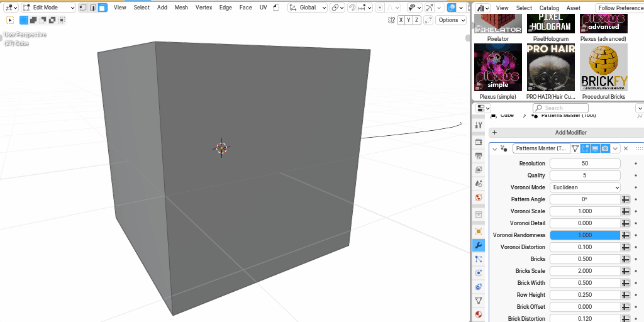The width and height of the screenshot is (644, 322).
Task: Open Catalog menu in asset browser
Action: 549,8
